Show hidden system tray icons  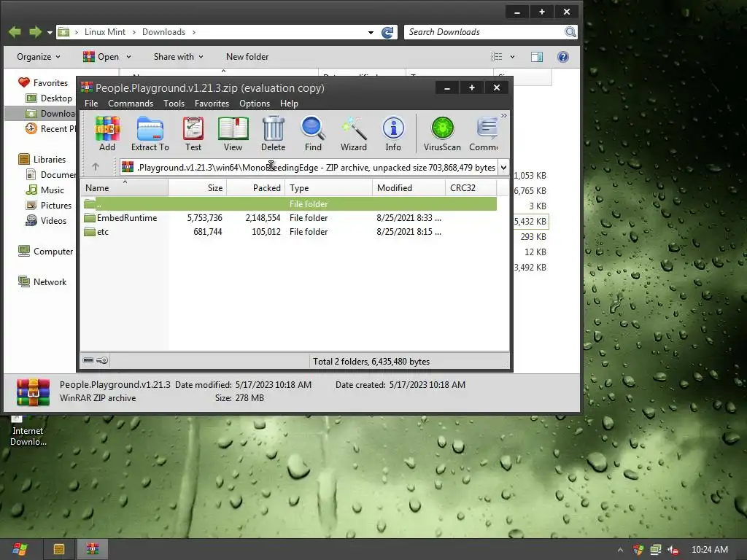tap(620, 550)
